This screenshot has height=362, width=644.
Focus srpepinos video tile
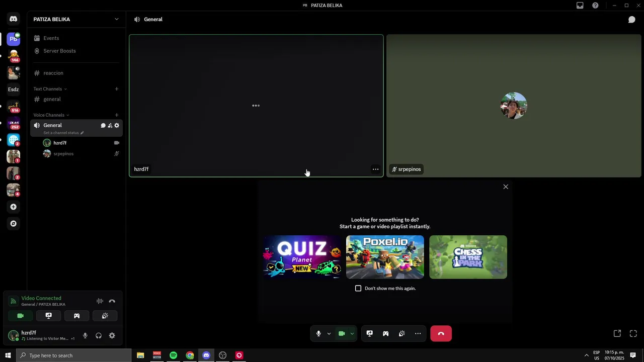coord(514,106)
